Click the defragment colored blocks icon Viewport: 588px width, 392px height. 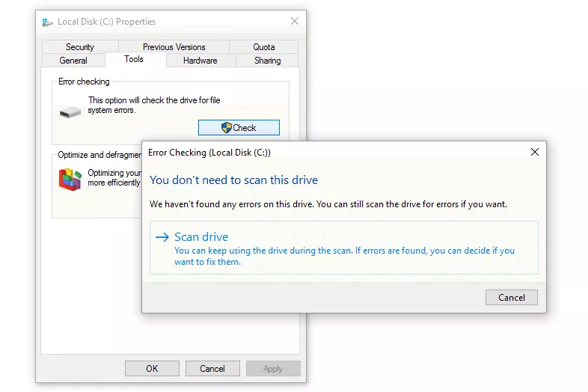point(70,180)
